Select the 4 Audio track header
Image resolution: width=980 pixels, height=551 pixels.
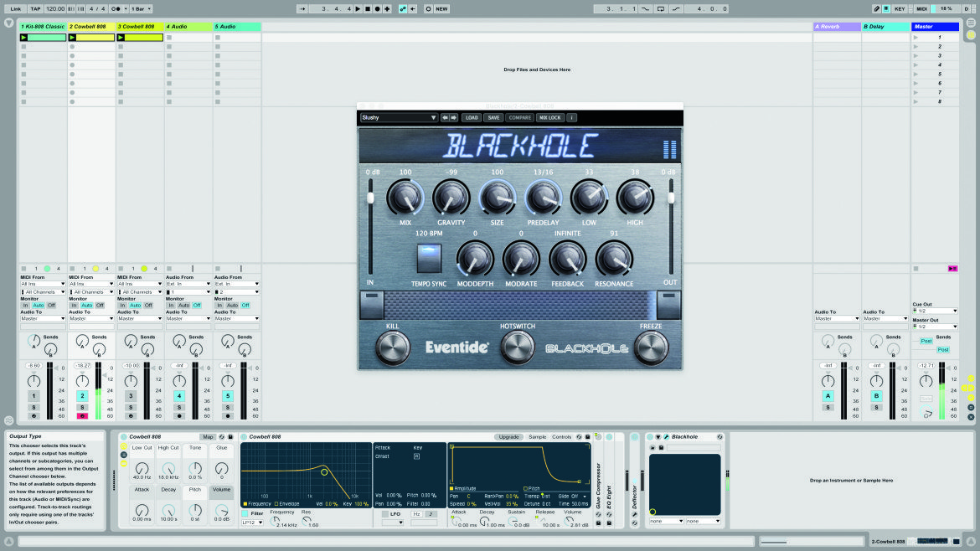tap(188, 27)
